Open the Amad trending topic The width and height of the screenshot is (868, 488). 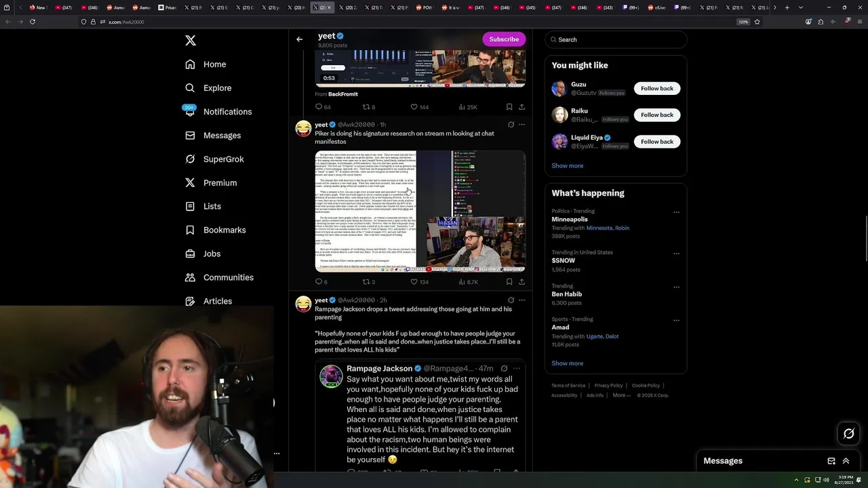click(x=560, y=327)
